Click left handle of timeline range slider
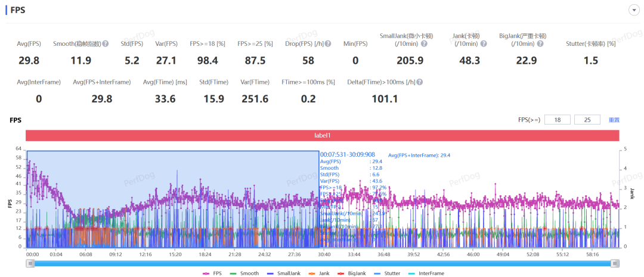 pyautogui.click(x=30, y=263)
